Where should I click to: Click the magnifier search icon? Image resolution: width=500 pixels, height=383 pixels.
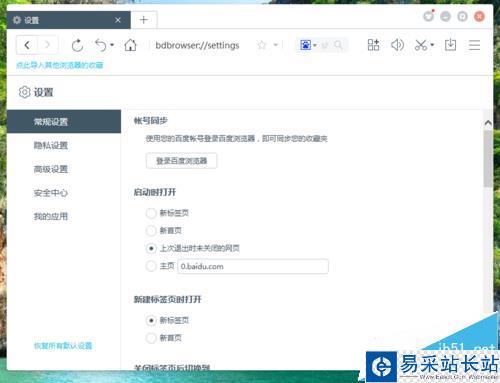tap(338, 45)
